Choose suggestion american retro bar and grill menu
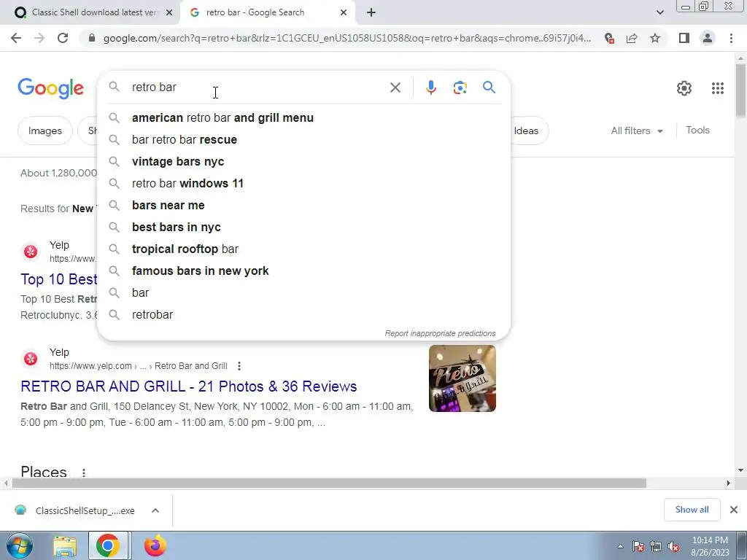 coord(304,117)
